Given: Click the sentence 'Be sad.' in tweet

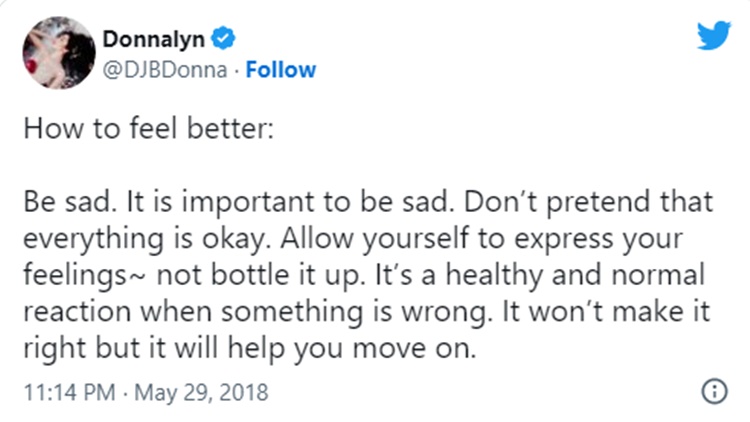Looking at the screenshot, I should tap(70, 201).
